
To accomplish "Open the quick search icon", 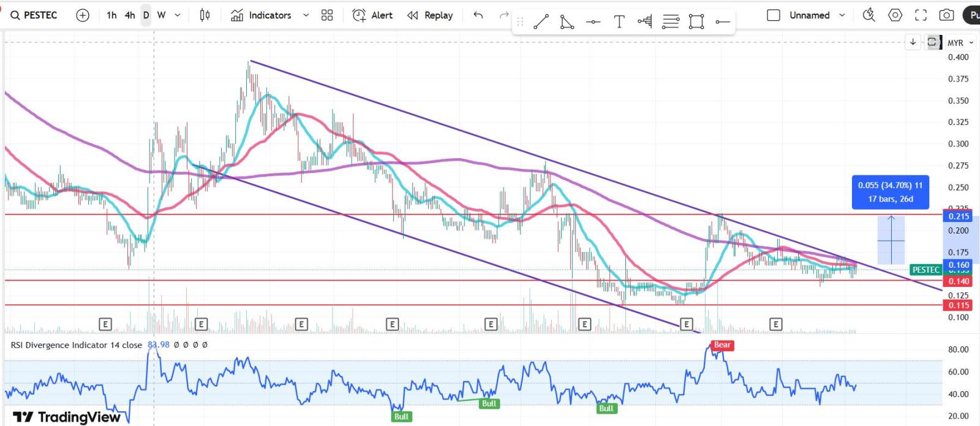I will 869,15.
